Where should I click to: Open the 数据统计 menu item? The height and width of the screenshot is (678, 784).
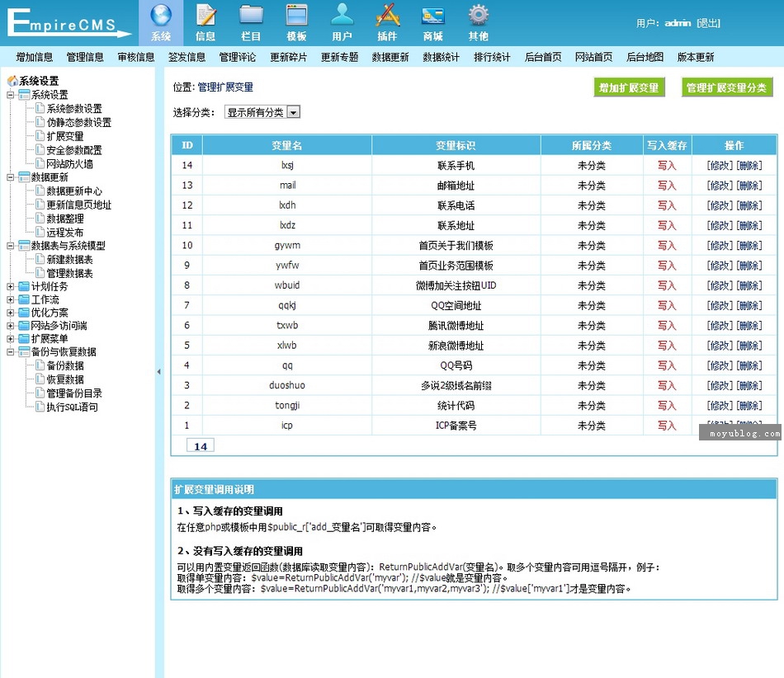[441, 57]
